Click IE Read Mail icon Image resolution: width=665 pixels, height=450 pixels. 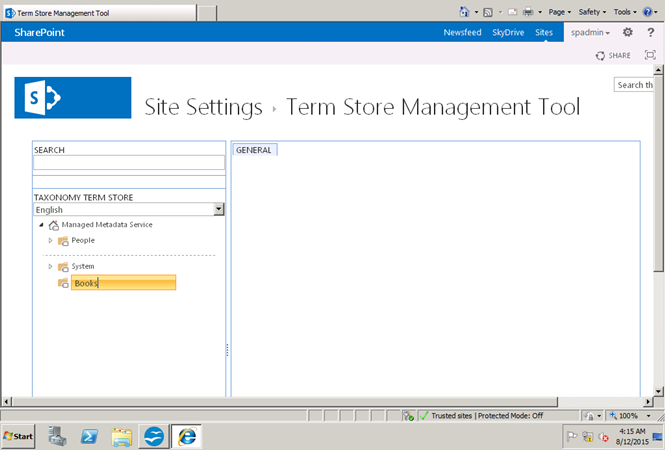pyautogui.click(x=512, y=12)
